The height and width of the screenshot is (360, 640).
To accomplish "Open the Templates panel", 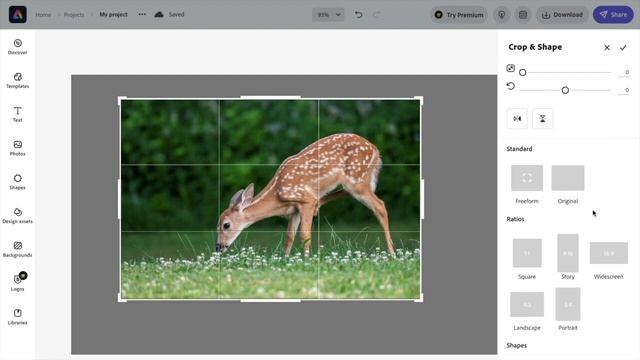I will [18, 80].
